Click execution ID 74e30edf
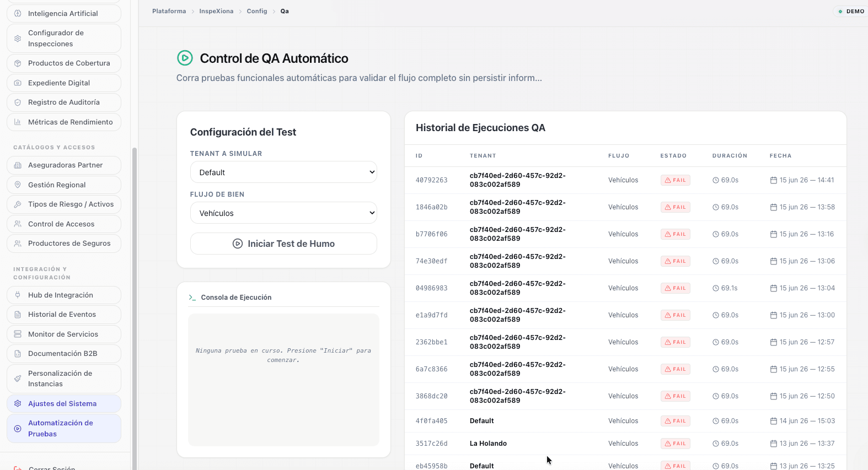Image resolution: width=868 pixels, height=470 pixels. (432, 261)
